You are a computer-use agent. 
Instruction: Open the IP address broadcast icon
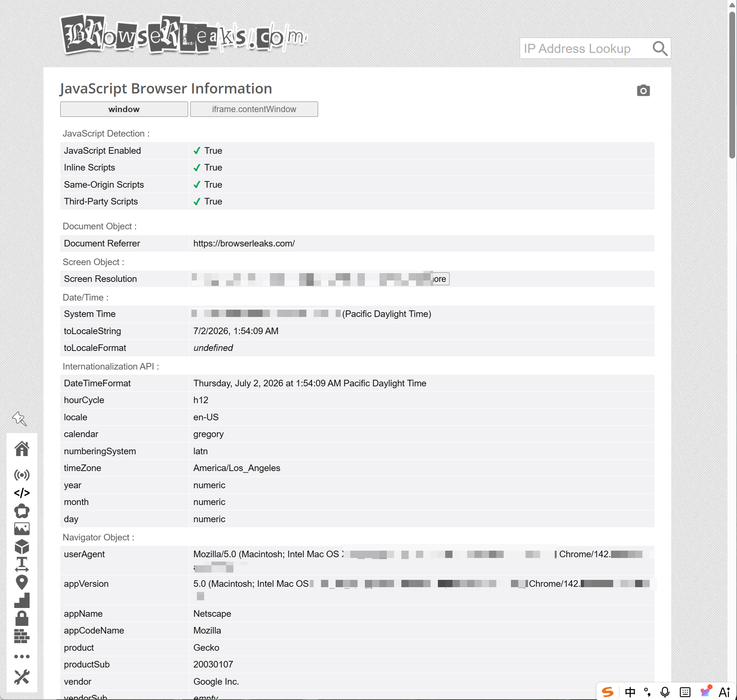[22, 475]
